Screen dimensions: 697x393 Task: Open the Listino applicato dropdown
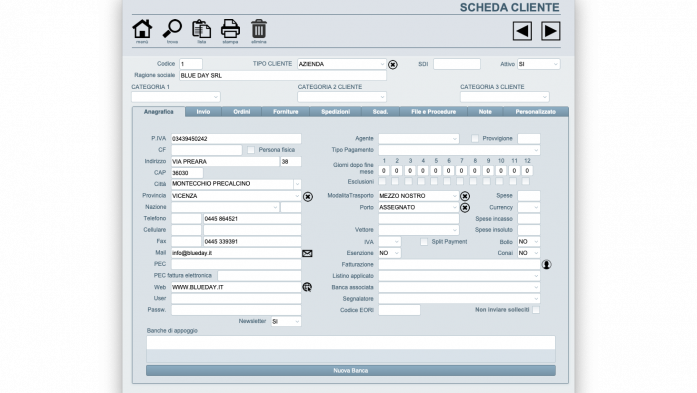(459, 276)
